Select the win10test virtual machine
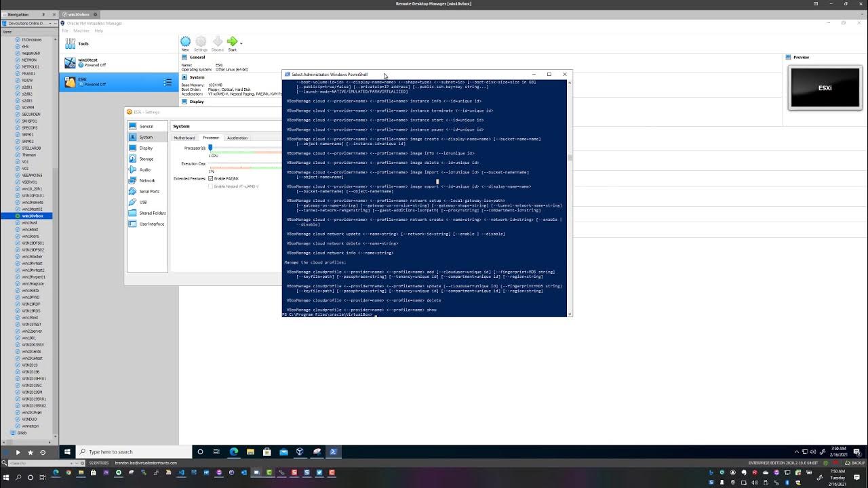This screenshot has width=868, height=488. [x=119, y=62]
